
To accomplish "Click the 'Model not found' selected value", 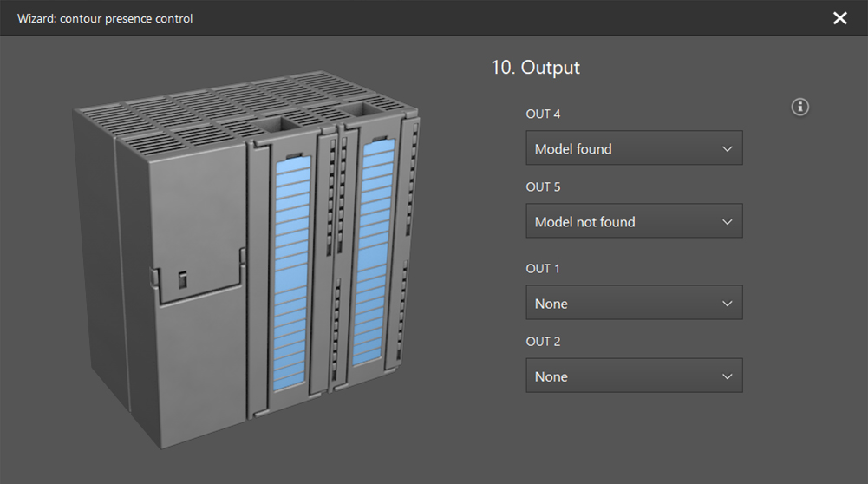I will (584, 222).
